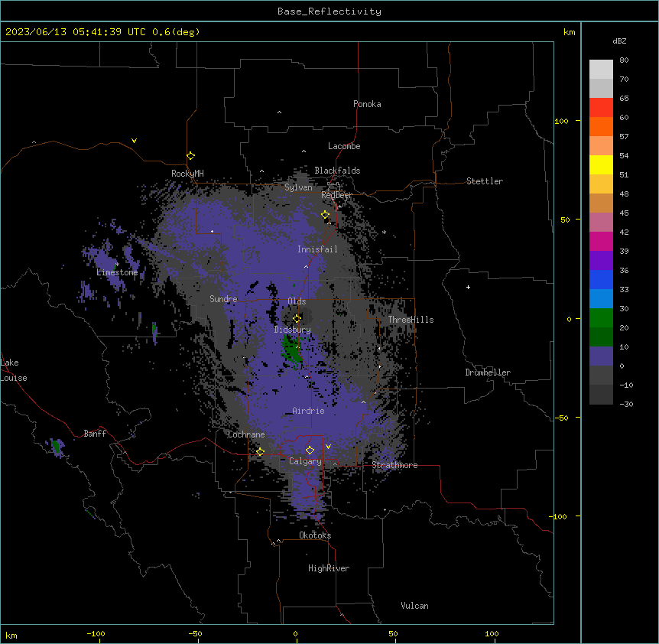Select the Lacombe city label
This screenshot has width=659, height=644.
tap(344, 146)
